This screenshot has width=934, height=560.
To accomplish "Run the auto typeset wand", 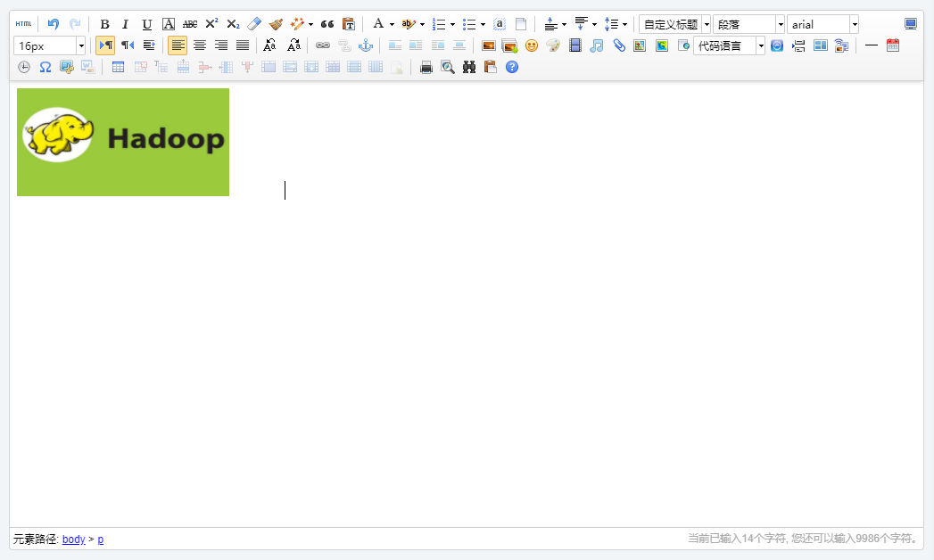I will click(x=297, y=24).
